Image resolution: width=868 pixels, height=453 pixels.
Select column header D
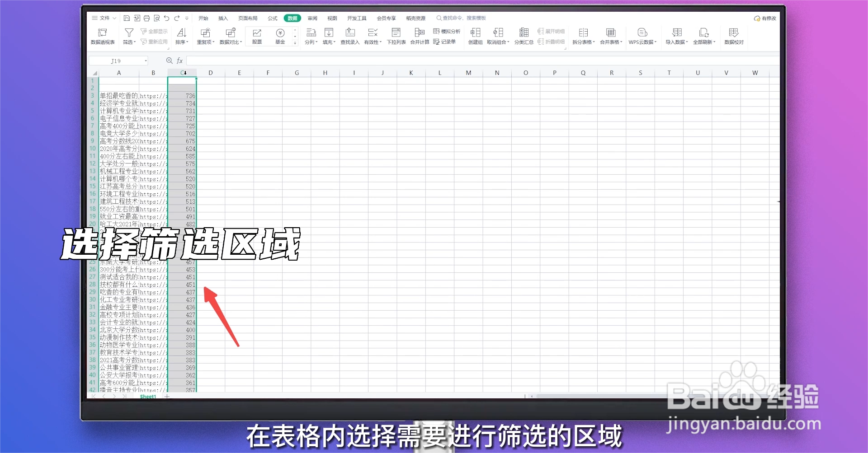tap(211, 73)
